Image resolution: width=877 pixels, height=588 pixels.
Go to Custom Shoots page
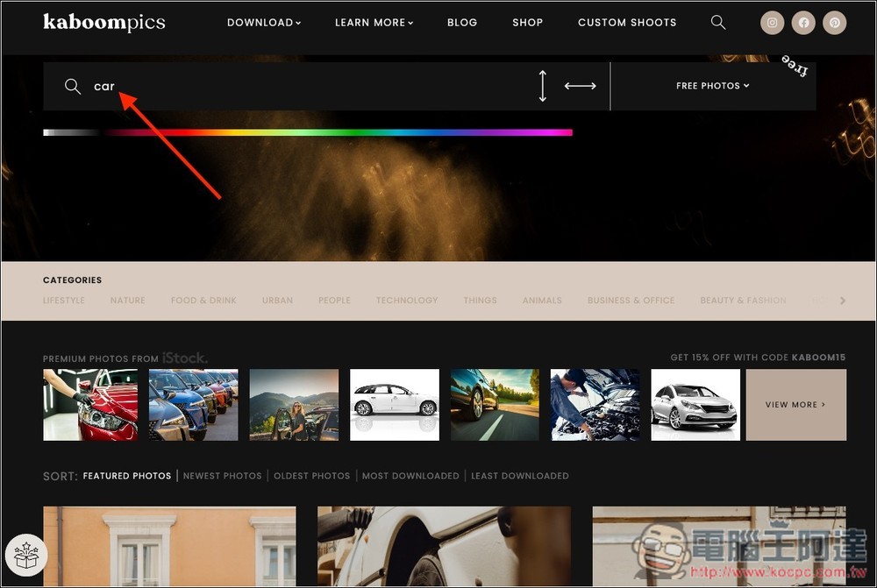(627, 23)
